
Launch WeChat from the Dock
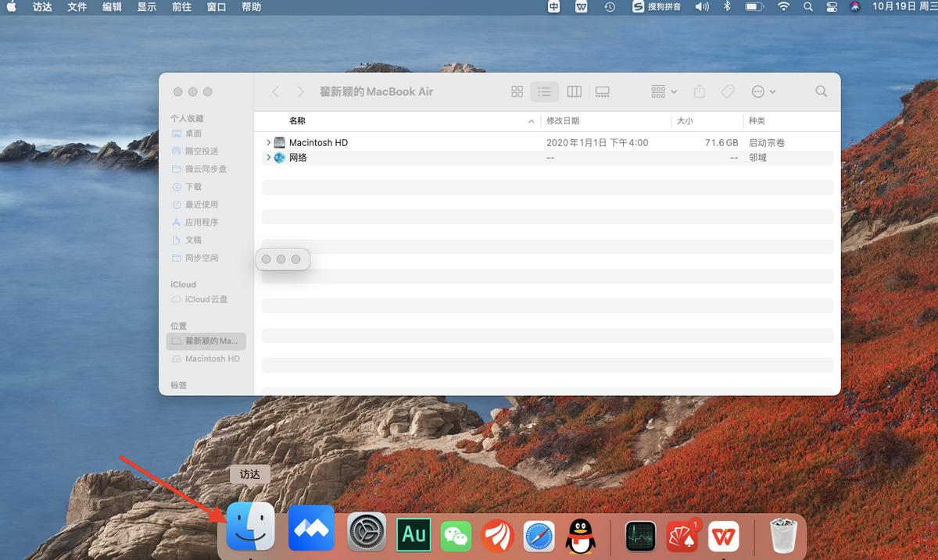[456, 535]
